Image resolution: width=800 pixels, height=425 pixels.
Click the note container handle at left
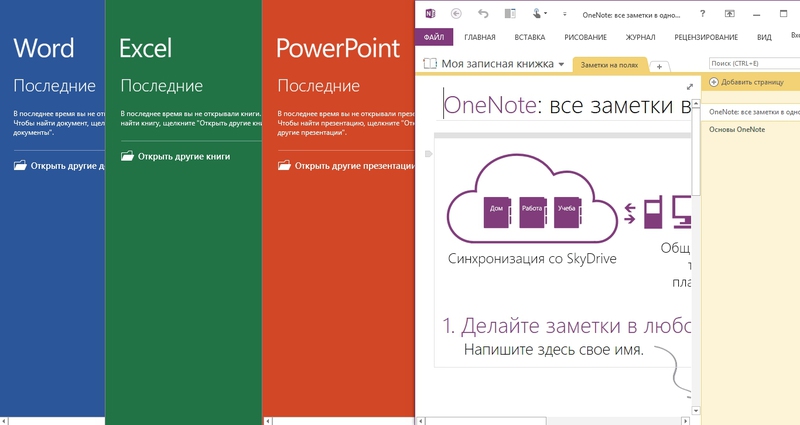coord(429,154)
